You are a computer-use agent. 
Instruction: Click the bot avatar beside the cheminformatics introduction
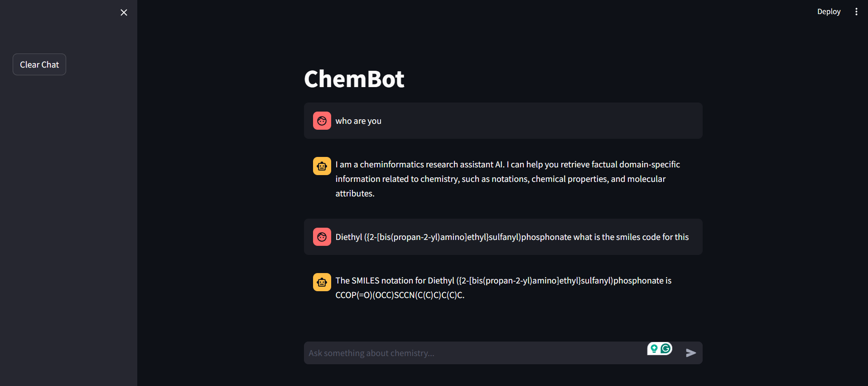pyautogui.click(x=322, y=166)
